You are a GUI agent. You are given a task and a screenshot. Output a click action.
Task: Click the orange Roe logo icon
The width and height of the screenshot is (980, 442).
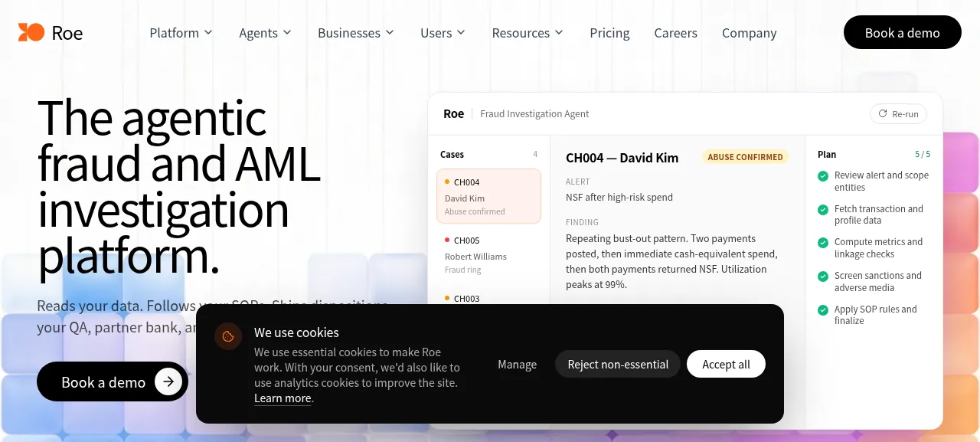[31, 32]
